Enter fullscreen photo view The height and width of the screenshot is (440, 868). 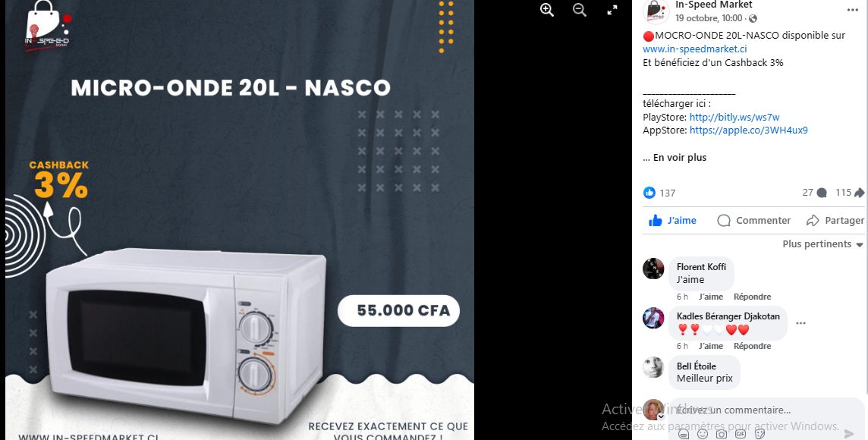(x=612, y=10)
